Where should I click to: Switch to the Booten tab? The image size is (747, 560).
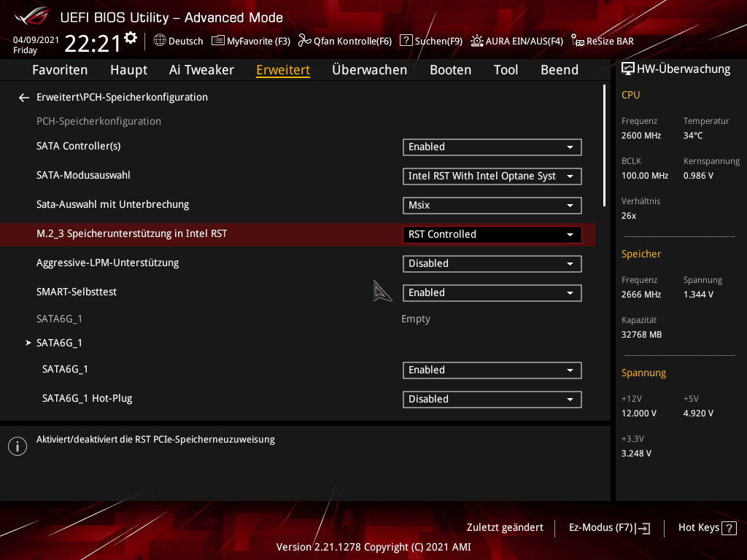coord(450,69)
